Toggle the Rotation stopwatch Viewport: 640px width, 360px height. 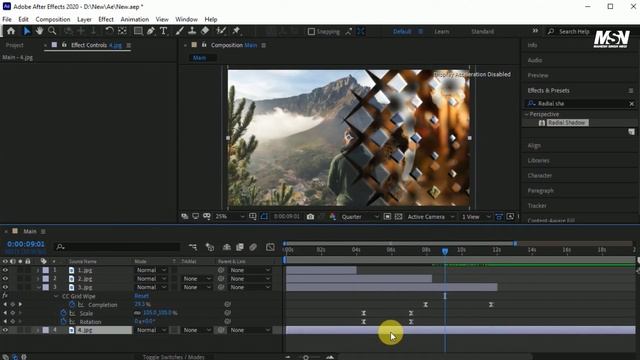(63, 322)
